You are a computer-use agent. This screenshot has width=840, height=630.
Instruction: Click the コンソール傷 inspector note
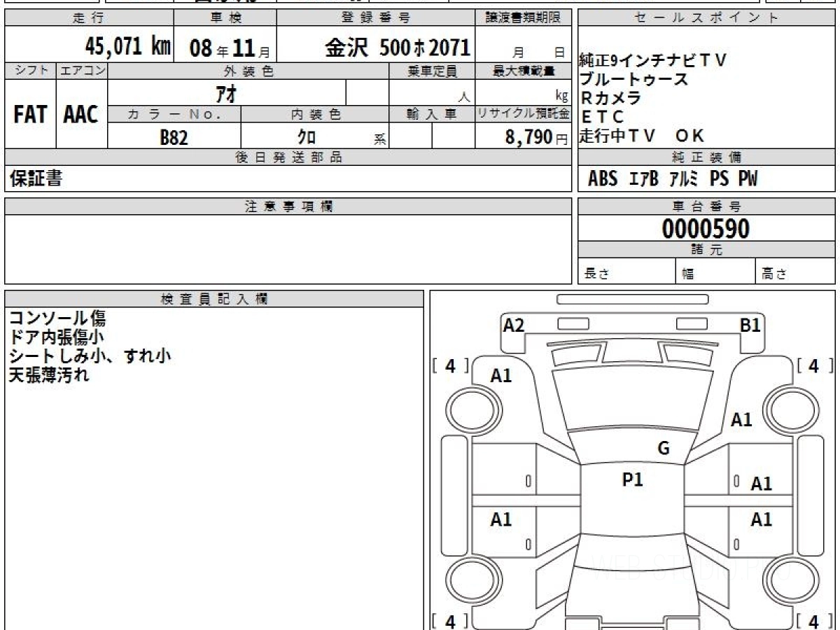click(57, 318)
